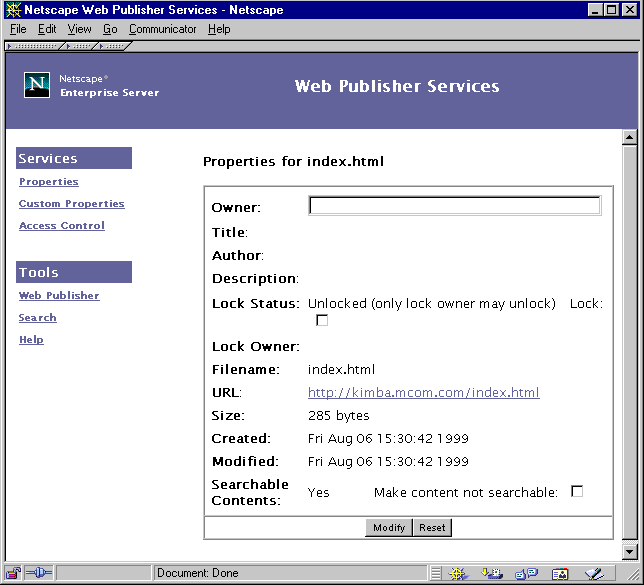
Task: Follow the kimba.mcom.com/index.html URL link
Action: tap(423, 392)
